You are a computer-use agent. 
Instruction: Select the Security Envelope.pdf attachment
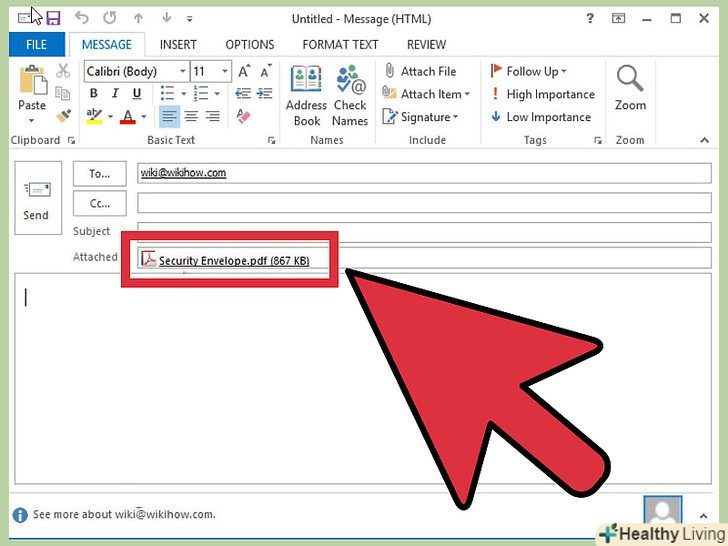coord(226,260)
